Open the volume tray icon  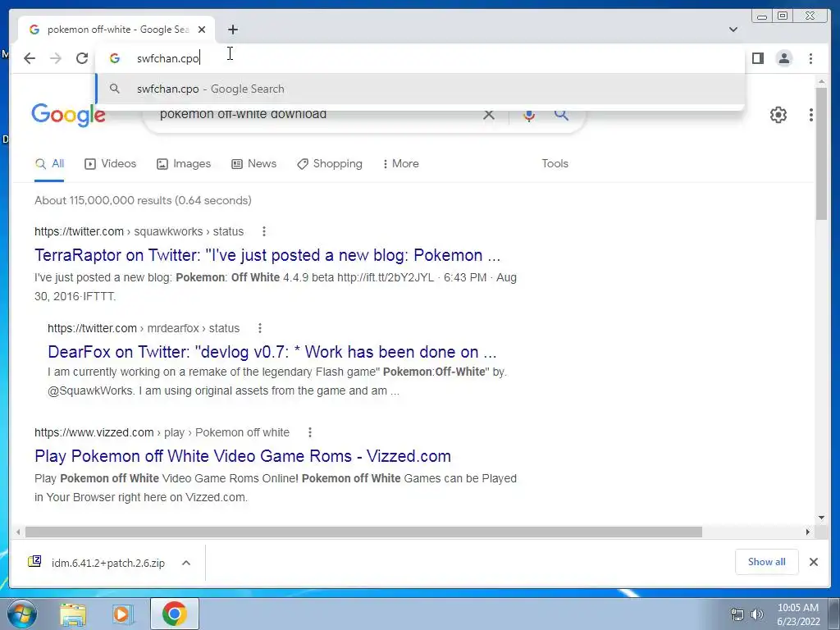[757, 614]
